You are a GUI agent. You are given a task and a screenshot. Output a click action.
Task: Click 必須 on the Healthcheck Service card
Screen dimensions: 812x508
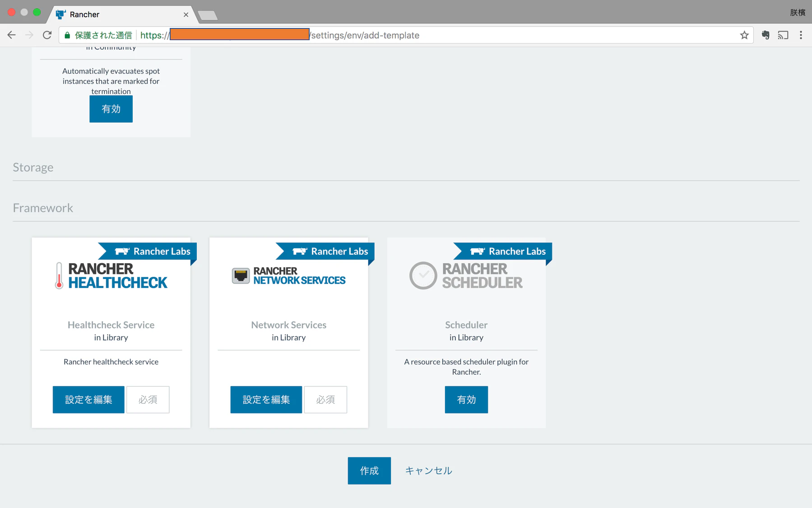tap(148, 400)
